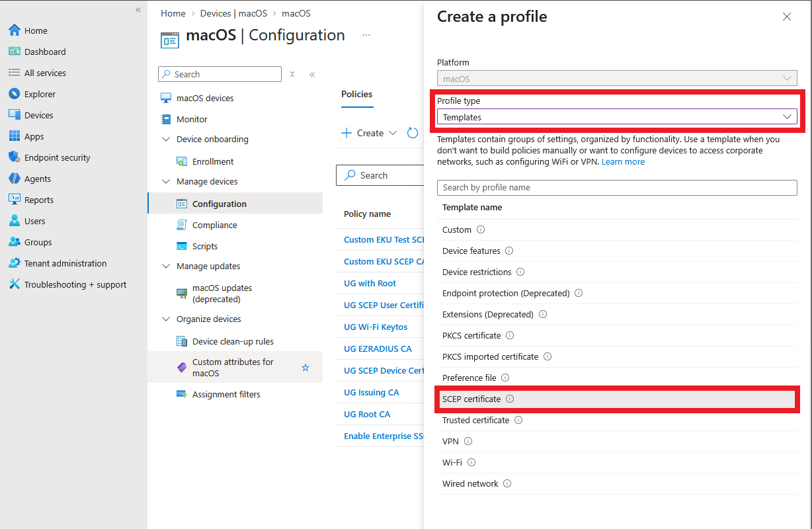
Task: Click the Custom attributes tag icon
Action: [x=182, y=367]
